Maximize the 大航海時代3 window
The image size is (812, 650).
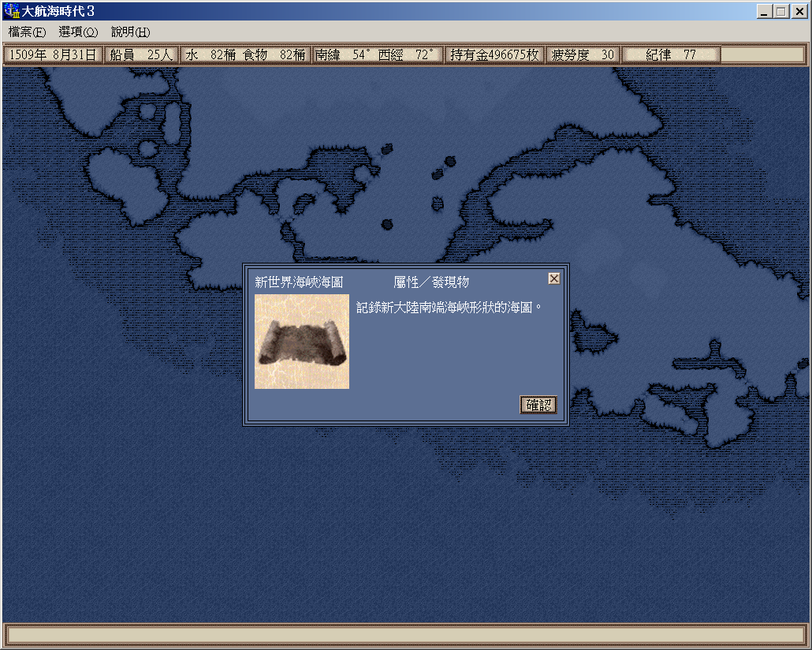coord(780,11)
